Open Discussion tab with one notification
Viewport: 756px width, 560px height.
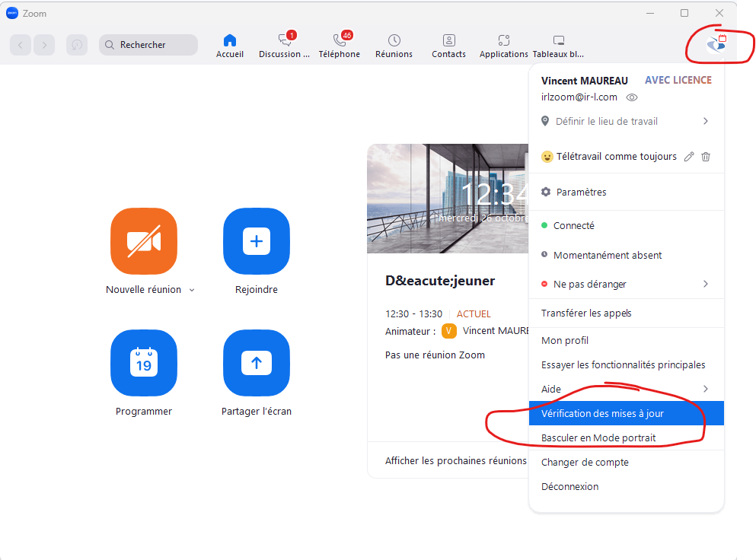point(284,46)
